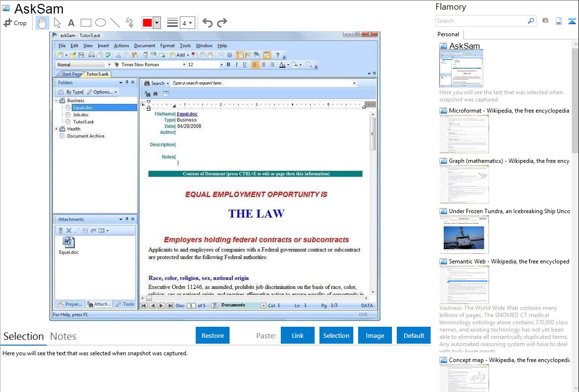Click the Paste Selection button
The height and width of the screenshot is (392, 579).
click(x=336, y=335)
